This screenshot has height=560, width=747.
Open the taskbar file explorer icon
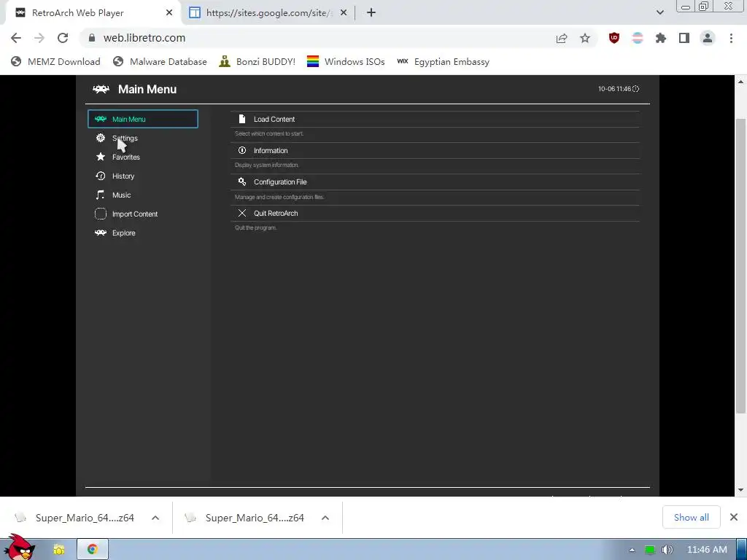point(58,550)
